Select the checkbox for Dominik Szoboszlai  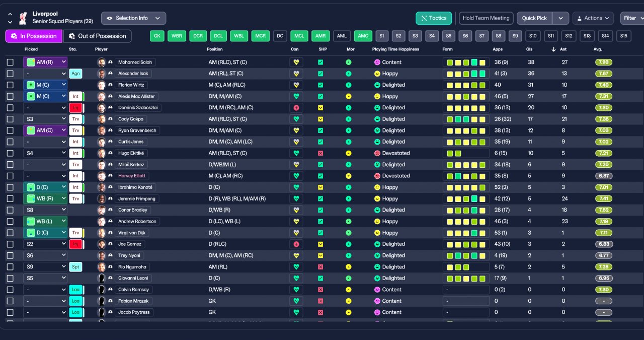(10, 108)
